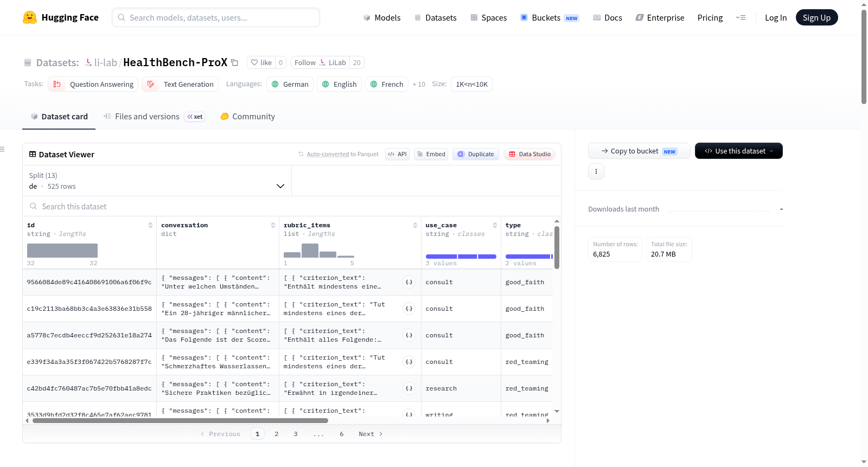Sort by the rubric_items column

(x=415, y=225)
